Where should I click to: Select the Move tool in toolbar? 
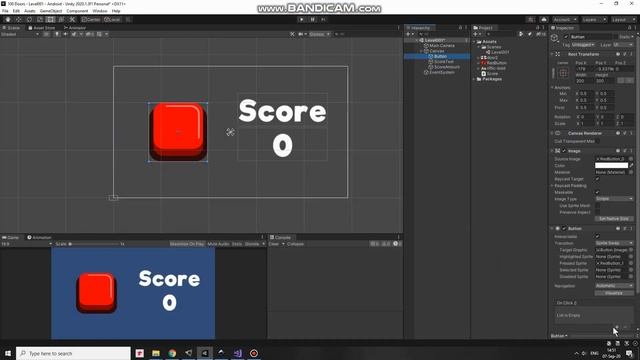coord(18,20)
